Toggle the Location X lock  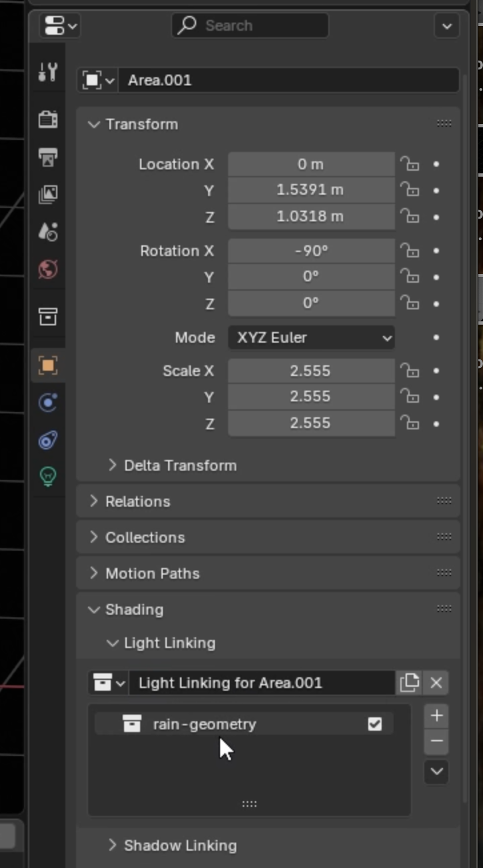coord(410,164)
